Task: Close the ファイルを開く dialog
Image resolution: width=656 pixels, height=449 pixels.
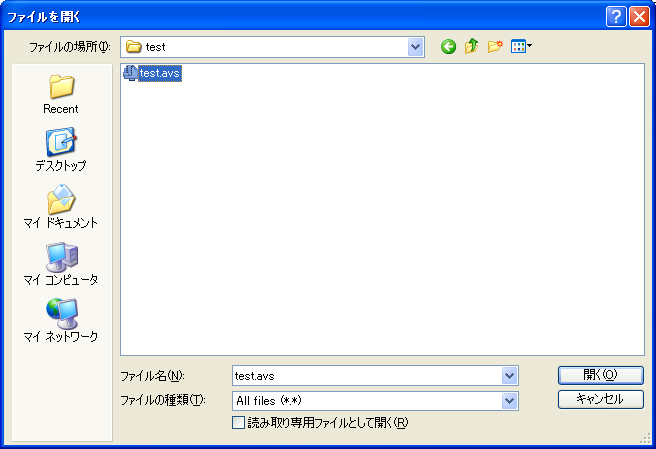Action: [x=639, y=16]
